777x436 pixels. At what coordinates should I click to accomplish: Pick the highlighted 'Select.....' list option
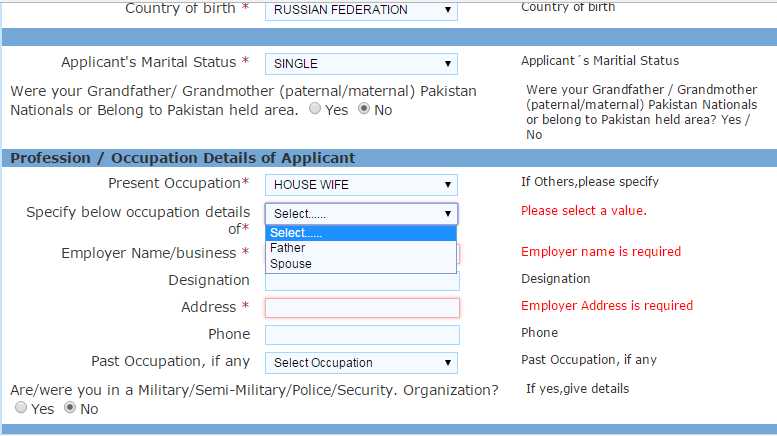[x=296, y=233]
